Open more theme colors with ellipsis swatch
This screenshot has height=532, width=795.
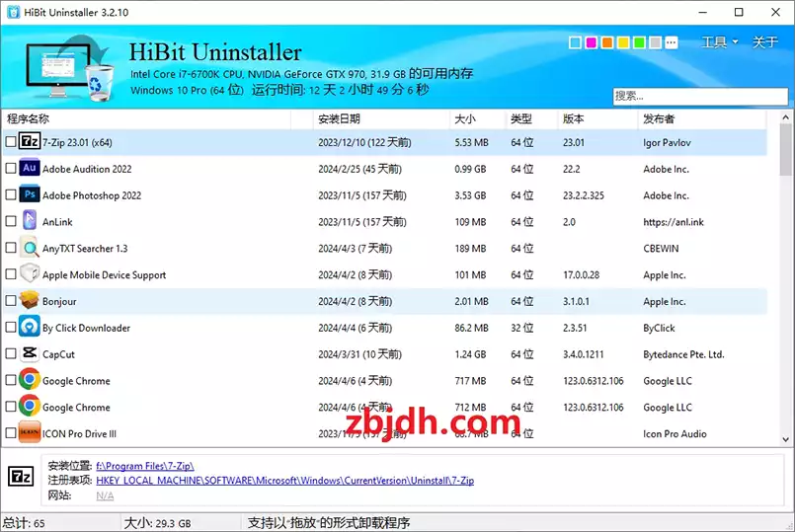tap(672, 42)
